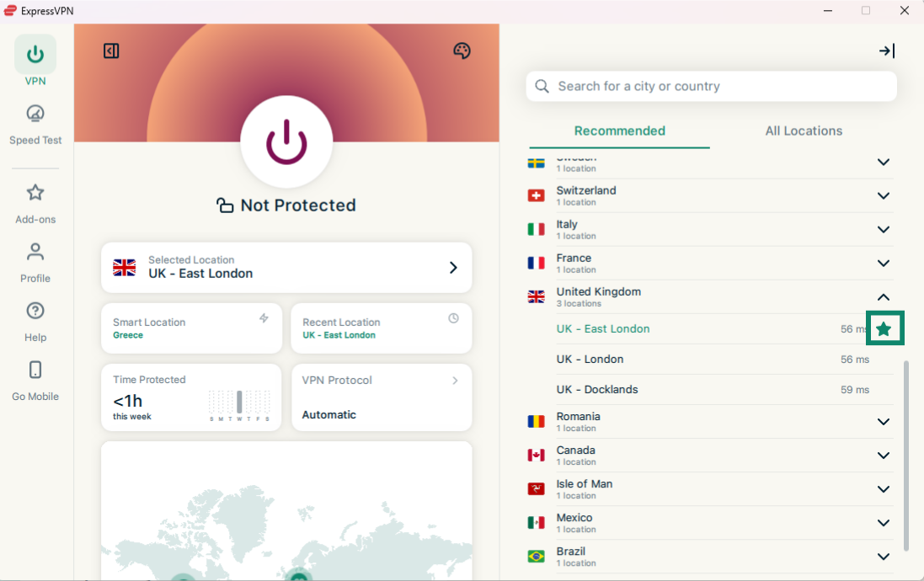Click the France flag icon
This screenshot has height=581, width=924.
coord(537,263)
